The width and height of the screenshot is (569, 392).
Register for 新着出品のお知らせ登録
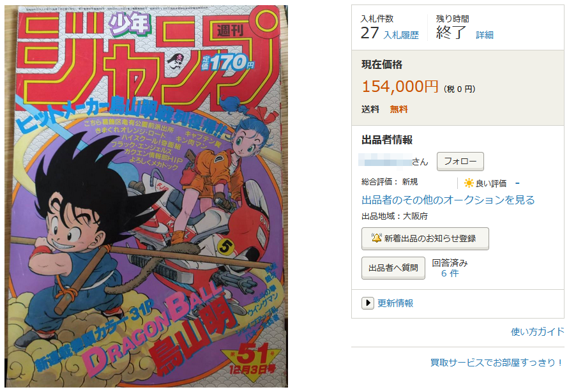(425, 238)
